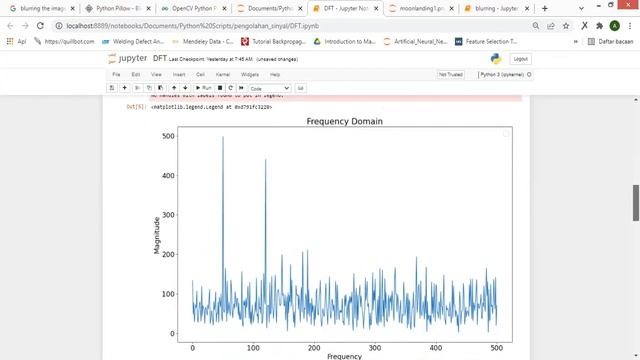
Task: Open the Welding Defect bookmark
Action: [133, 41]
